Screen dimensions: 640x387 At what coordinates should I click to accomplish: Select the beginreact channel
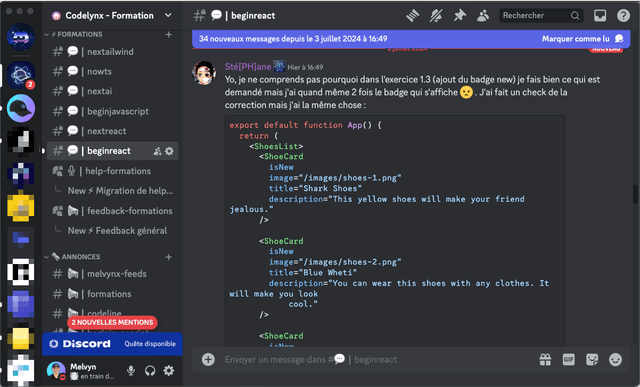[113, 151]
